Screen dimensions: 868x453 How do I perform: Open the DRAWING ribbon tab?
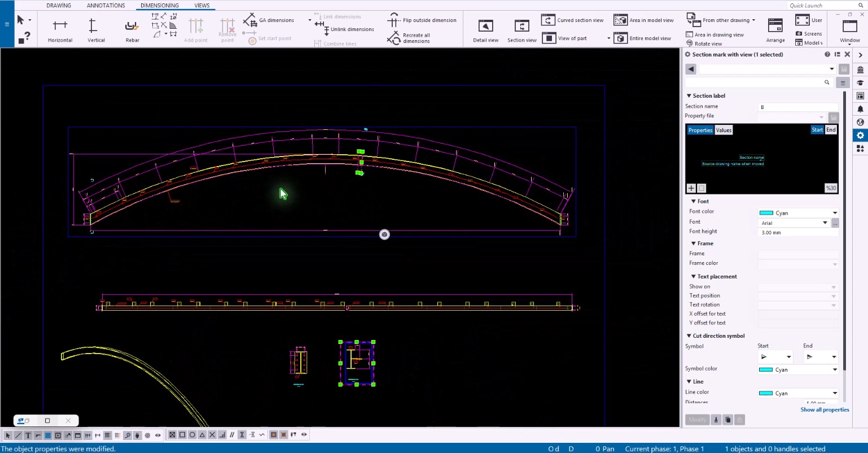tap(59, 6)
